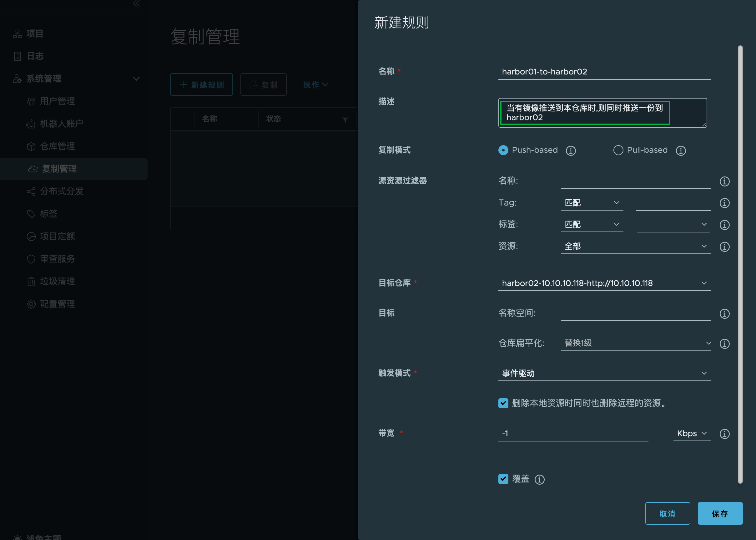Click the 状态 column filter icon
756x540 pixels.
345,120
